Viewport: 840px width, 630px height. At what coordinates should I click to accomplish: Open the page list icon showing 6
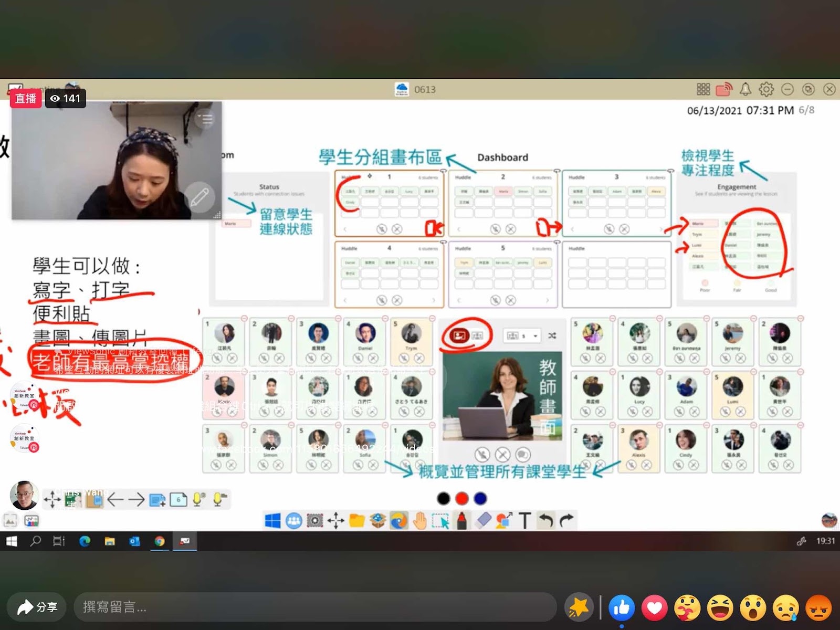[x=178, y=499]
